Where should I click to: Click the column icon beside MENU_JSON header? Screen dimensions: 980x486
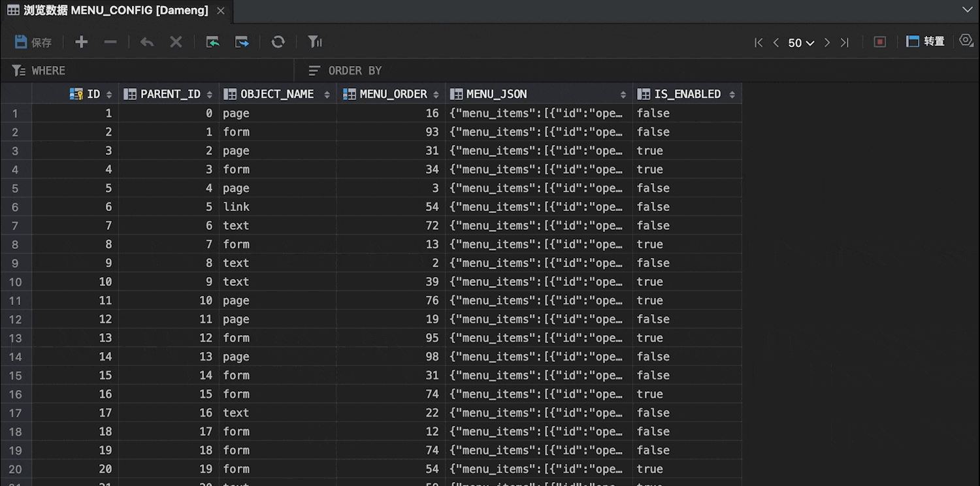point(455,94)
